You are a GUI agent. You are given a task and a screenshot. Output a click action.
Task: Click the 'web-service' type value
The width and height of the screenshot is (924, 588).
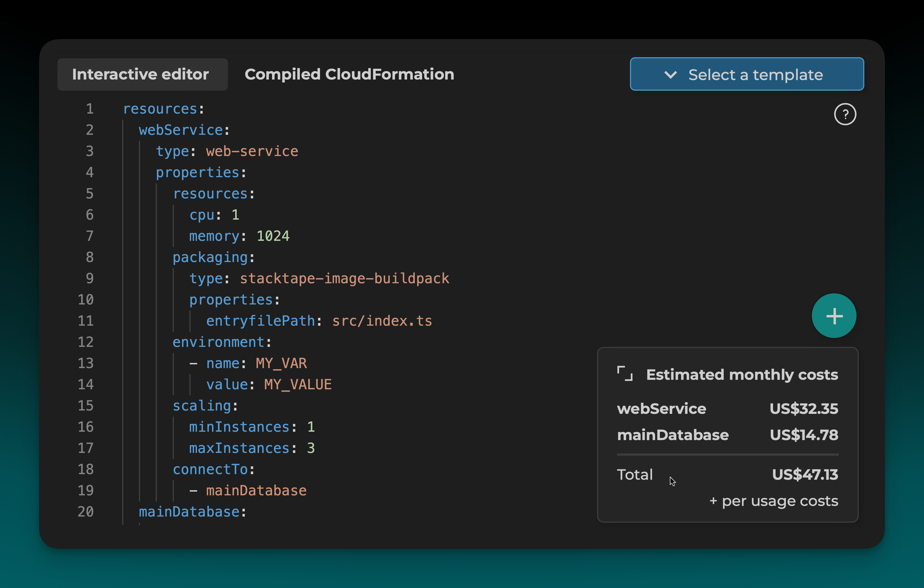click(x=252, y=151)
